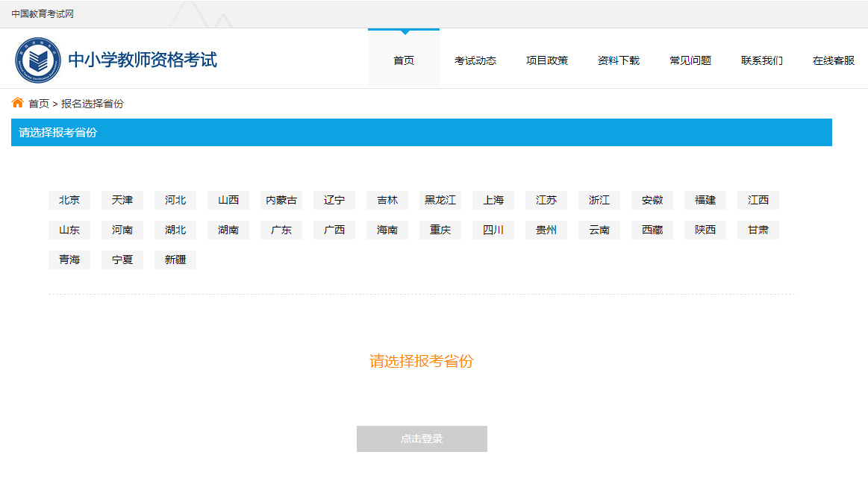The image size is (868, 493).
Task: Open the 项目政策 navigation tab
Action: click(547, 60)
